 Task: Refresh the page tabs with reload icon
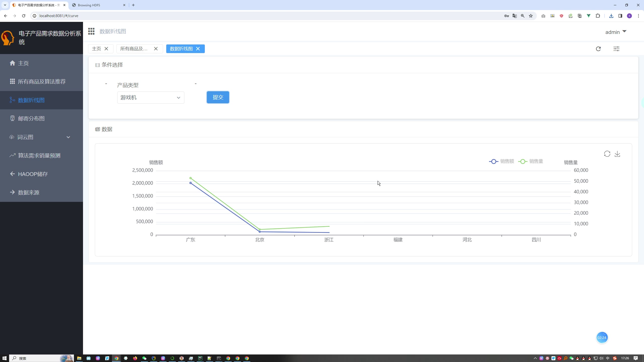coord(598,49)
